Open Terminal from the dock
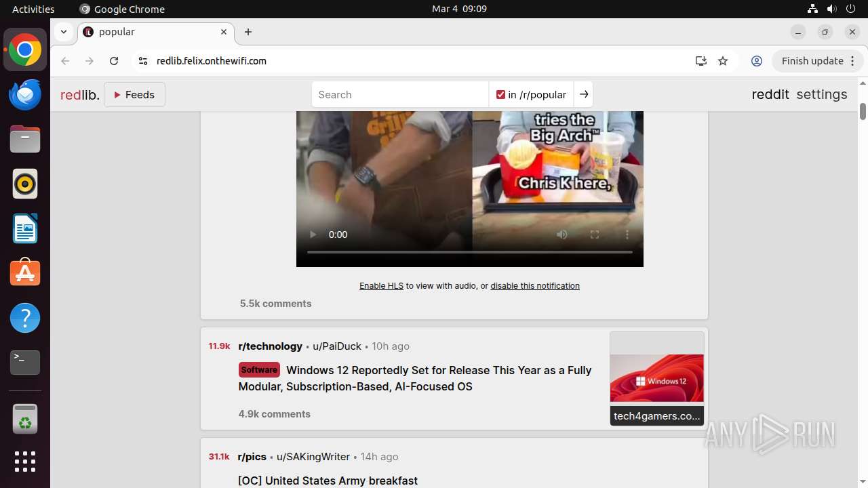The width and height of the screenshot is (868, 488). [25, 363]
